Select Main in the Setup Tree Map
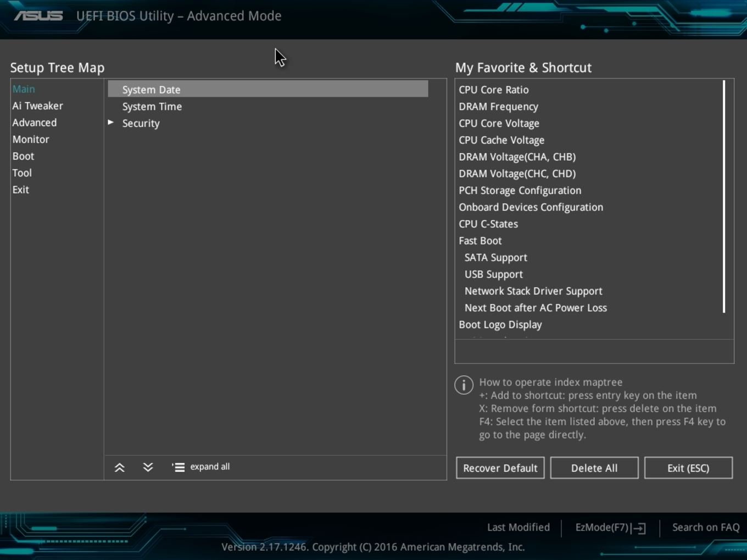The width and height of the screenshot is (747, 560). click(x=24, y=89)
